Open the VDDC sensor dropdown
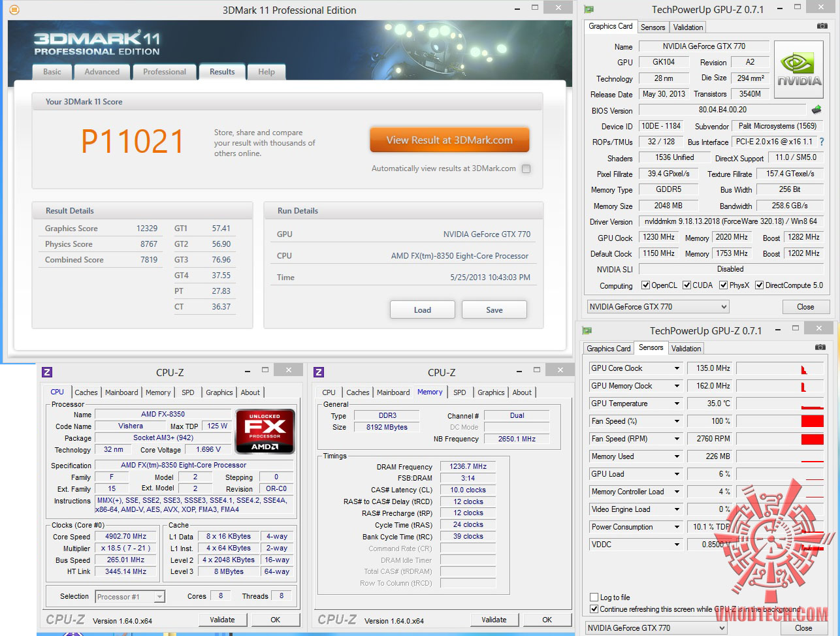Screen dimensions: 840x636 pyautogui.click(x=677, y=545)
